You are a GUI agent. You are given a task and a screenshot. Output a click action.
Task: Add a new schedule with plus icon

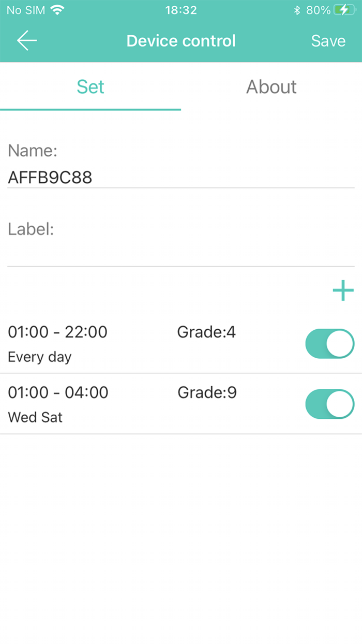(x=343, y=290)
